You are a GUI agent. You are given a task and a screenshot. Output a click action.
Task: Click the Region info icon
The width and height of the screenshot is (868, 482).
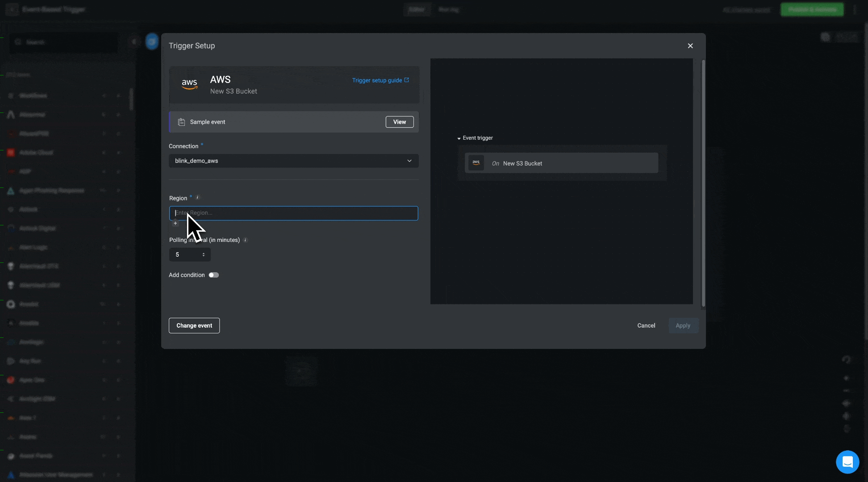point(198,197)
